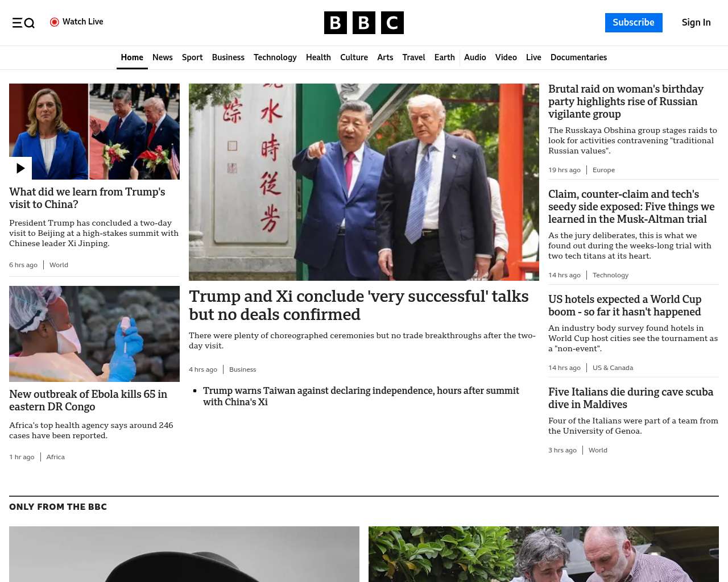Click the US & Canada category tag
This screenshot has height=582, width=728.
[613, 368]
